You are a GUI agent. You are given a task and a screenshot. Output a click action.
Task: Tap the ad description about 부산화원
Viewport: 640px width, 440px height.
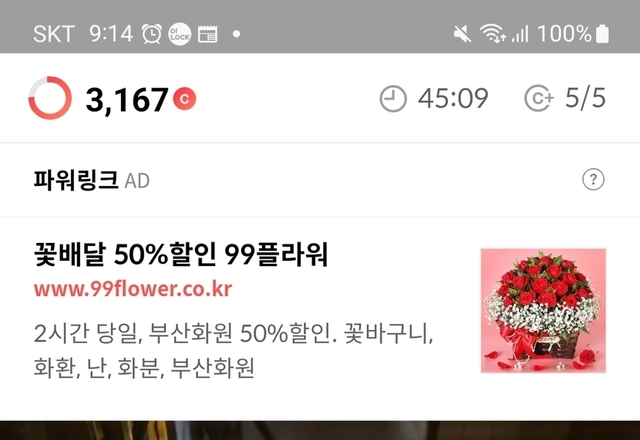point(233,350)
